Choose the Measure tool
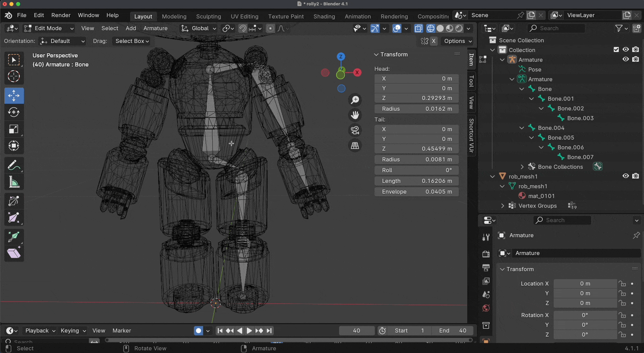 (x=13, y=182)
